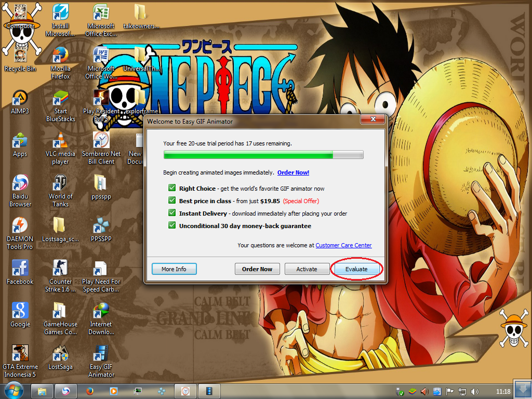The height and width of the screenshot is (399, 532).
Task: Select the lowercase ppsspp folder icon
Action: [x=101, y=187]
